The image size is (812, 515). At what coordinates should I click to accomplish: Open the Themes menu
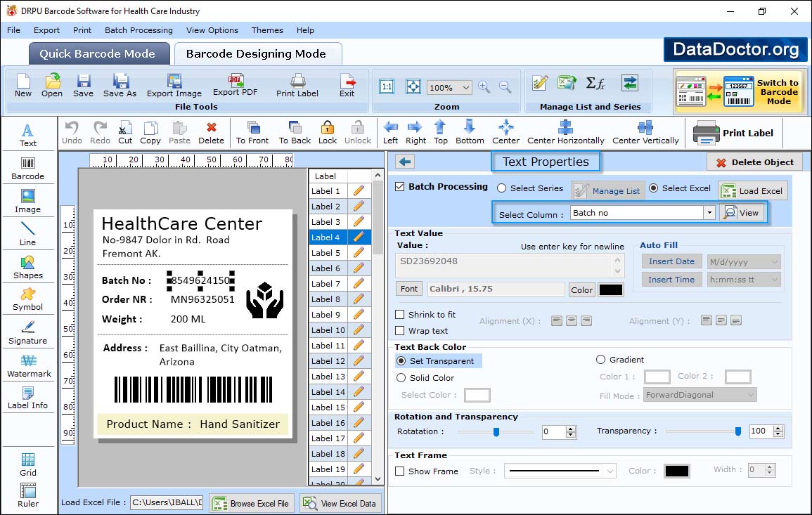tap(267, 30)
